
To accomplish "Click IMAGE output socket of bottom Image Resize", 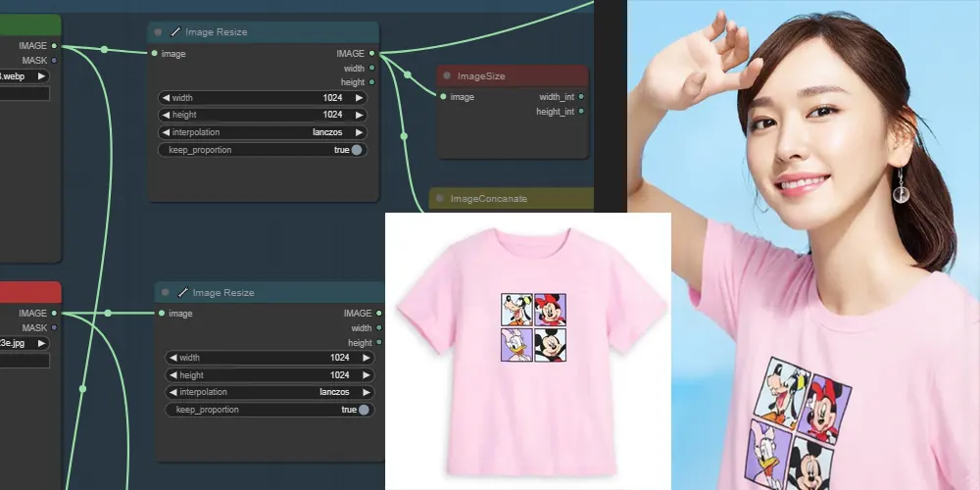I will [x=378, y=314].
